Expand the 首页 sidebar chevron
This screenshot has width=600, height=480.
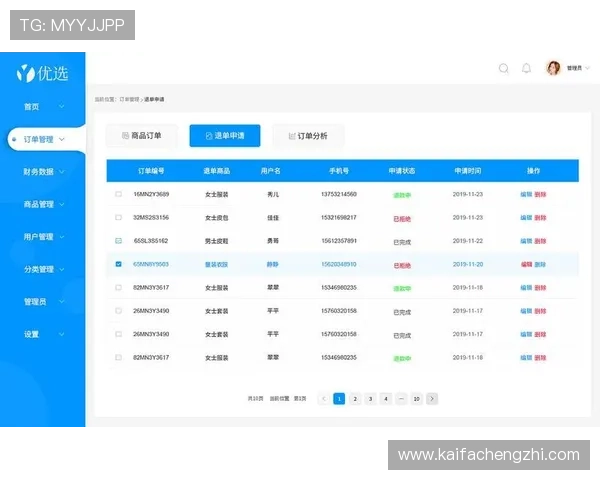pyautogui.click(x=62, y=106)
